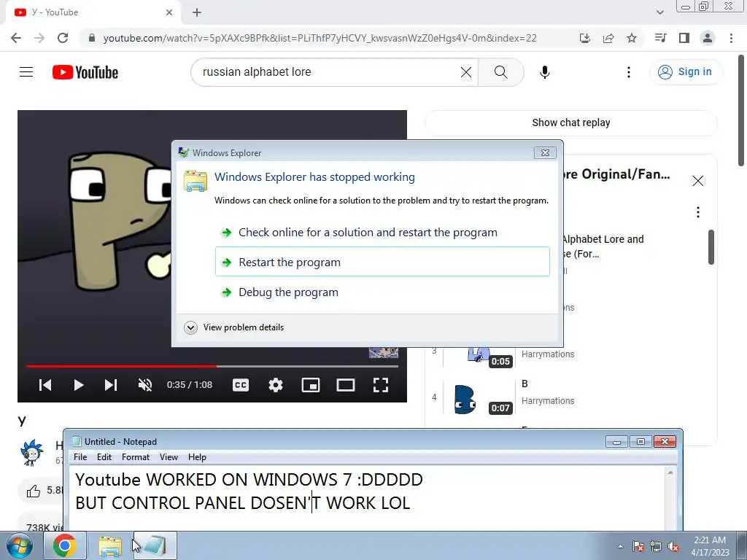Click the address bar URL

click(x=320, y=38)
